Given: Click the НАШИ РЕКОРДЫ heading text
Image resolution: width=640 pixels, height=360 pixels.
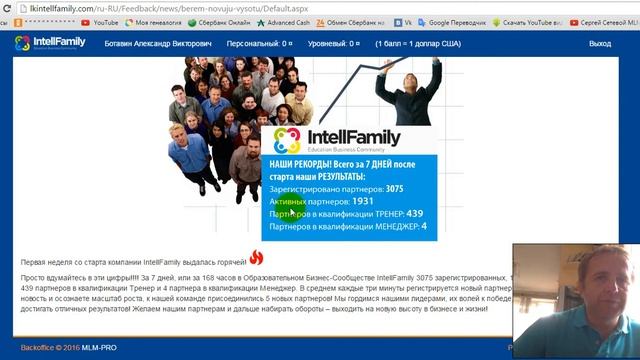Looking at the screenshot, I should (342, 171).
